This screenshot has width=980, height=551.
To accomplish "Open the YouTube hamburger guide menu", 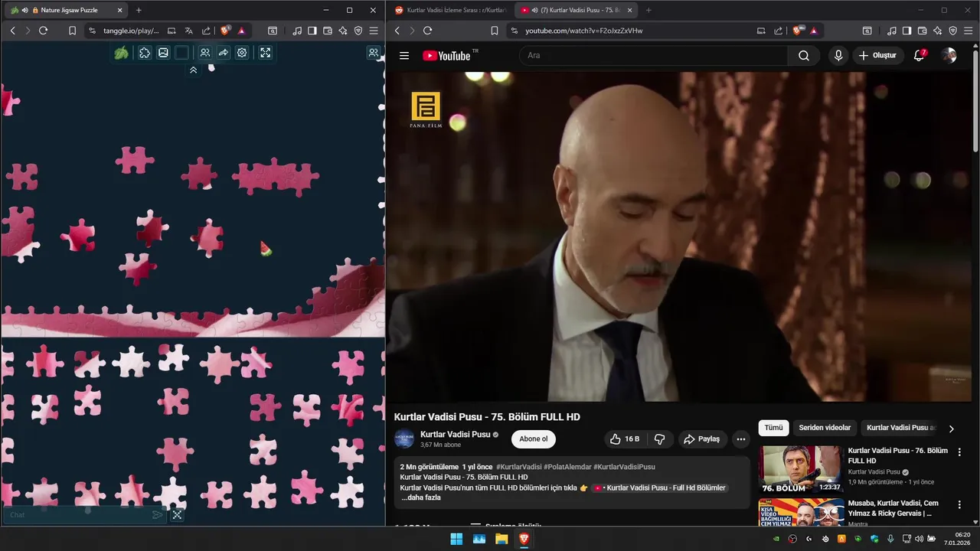I will [404, 55].
